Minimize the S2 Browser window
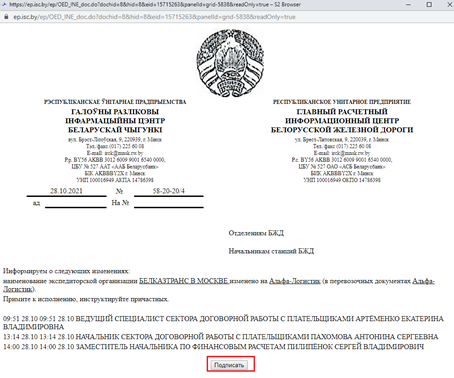This screenshot has width=454, height=378. [x=409, y=5]
